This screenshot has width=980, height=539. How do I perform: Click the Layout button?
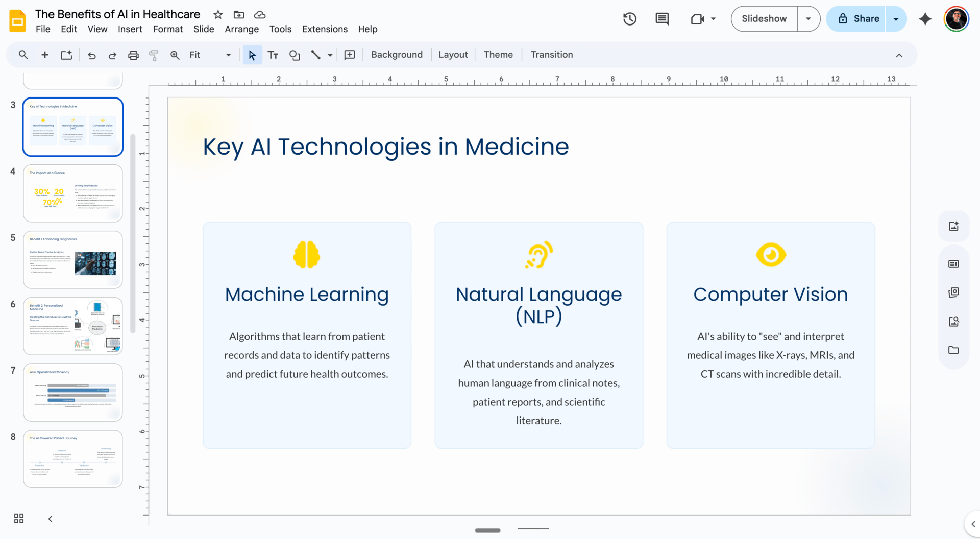pos(453,55)
